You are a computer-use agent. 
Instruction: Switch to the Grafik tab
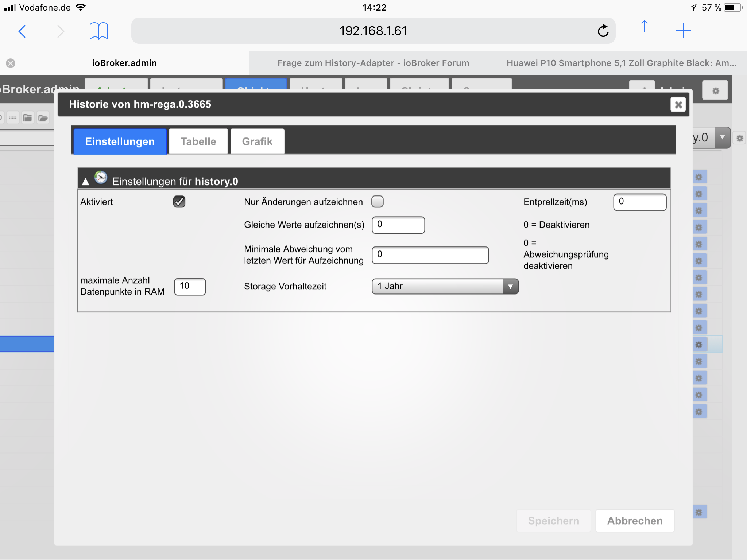pos(257,141)
